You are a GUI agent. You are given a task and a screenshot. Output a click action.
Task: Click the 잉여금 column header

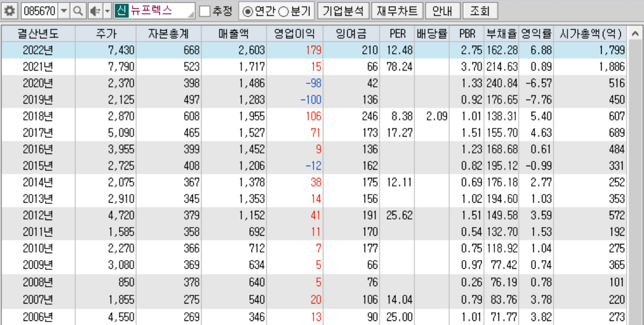click(351, 34)
